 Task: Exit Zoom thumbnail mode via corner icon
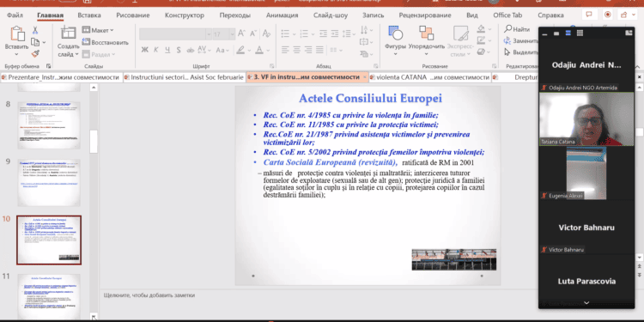pyautogui.click(x=629, y=33)
